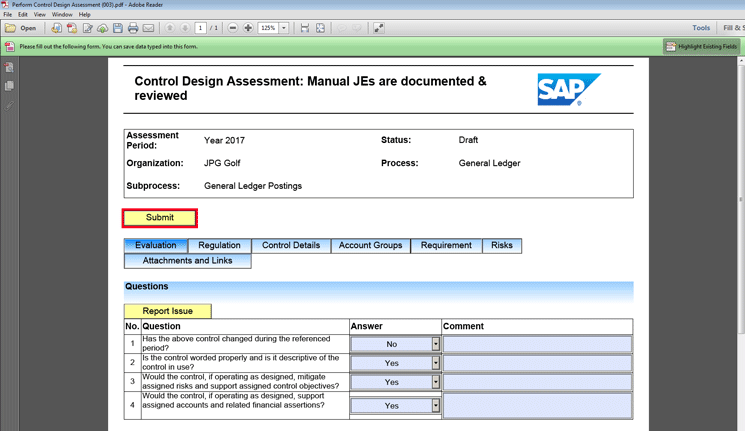Show the Risks tab

pos(502,246)
